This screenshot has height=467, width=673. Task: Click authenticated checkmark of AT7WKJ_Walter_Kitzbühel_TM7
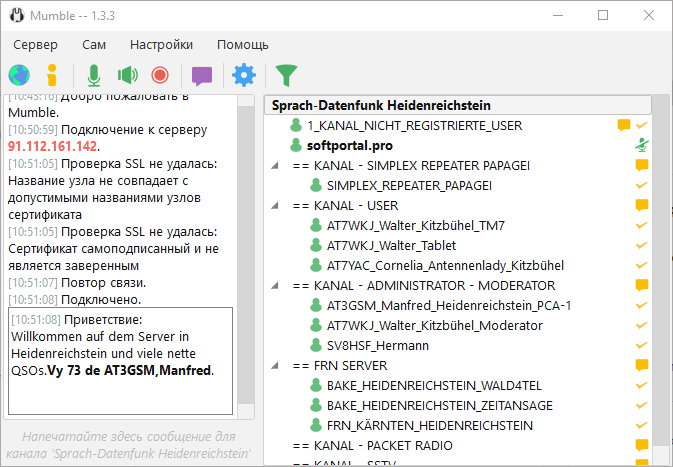(642, 225)
